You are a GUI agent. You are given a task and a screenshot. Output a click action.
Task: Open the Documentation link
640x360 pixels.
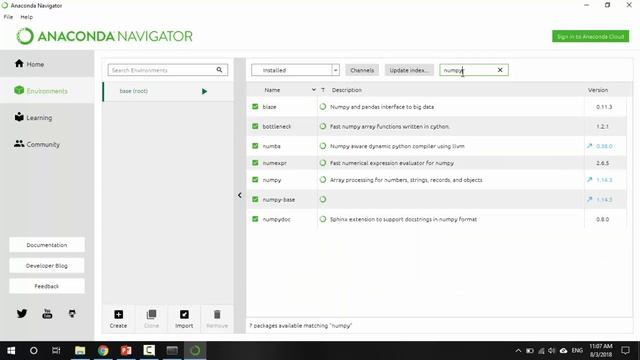pos(47,245)
